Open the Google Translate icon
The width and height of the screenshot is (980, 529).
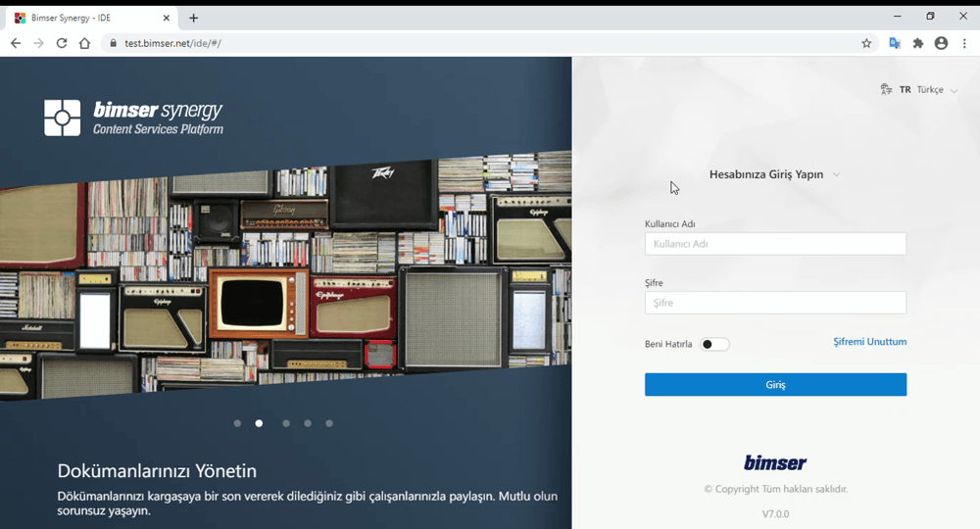pos(894,43)
